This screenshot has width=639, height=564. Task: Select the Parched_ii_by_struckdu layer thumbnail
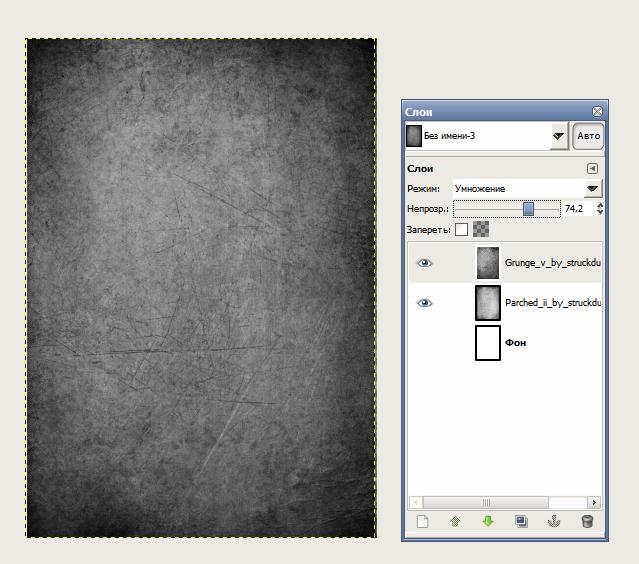click(488, 303)
